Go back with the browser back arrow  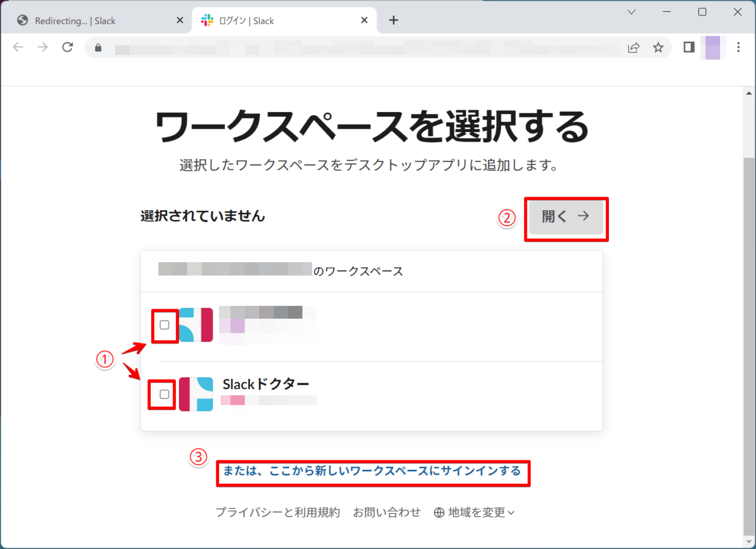coord(18,47)
